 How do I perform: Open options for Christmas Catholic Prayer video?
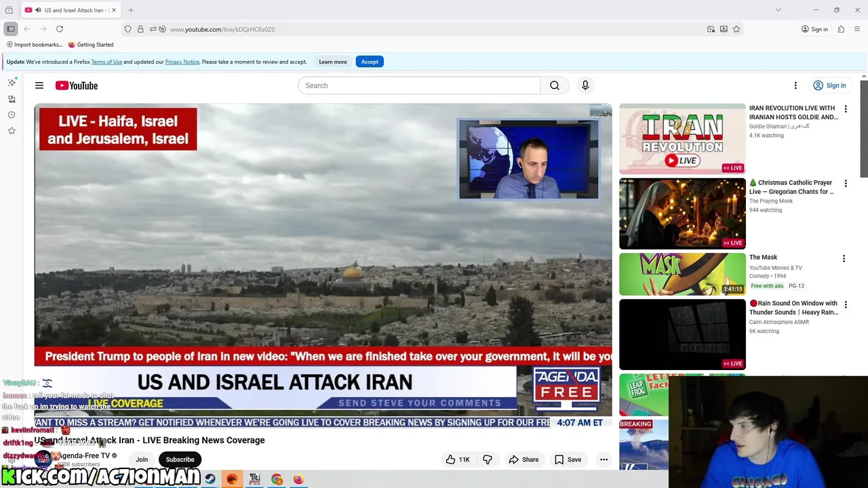click(846, 184)
